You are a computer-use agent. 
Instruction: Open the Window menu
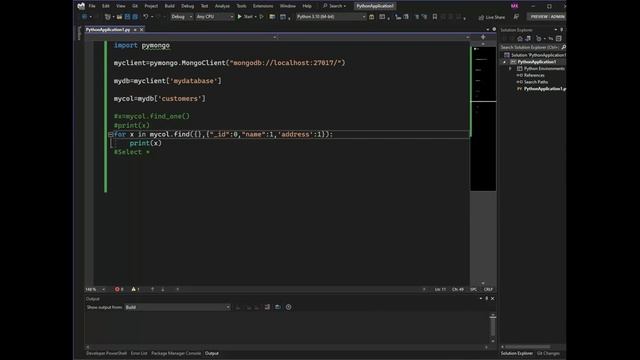point(288,6)
